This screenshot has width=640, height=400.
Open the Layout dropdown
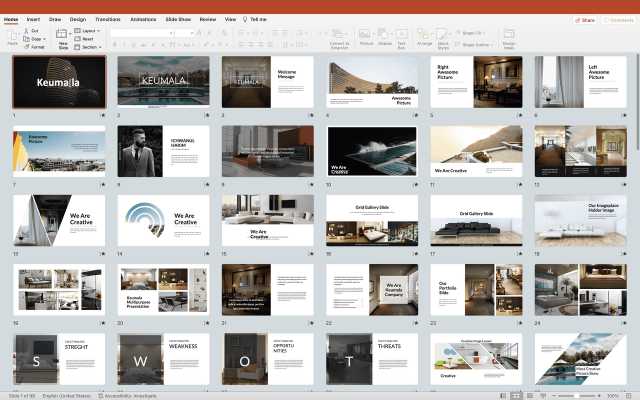(x=90, y=30)
